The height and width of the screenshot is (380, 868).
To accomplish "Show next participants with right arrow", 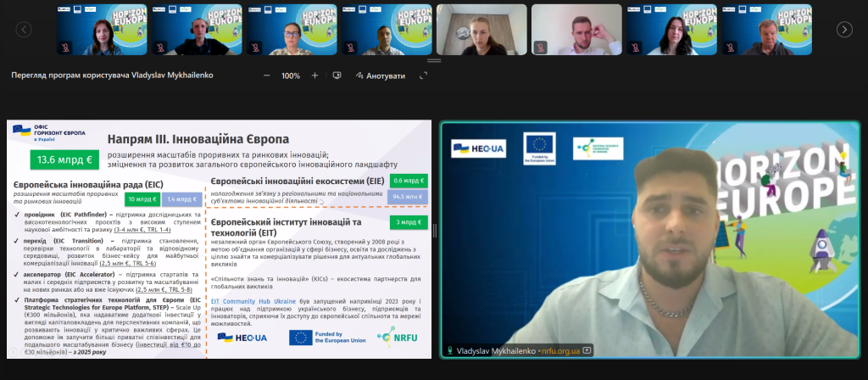I will [843, 30].
